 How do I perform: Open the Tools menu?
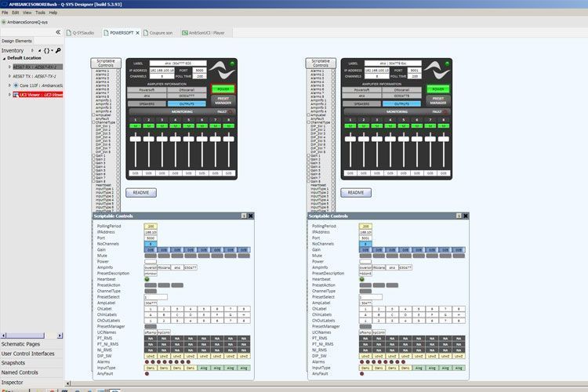(40, 13)
